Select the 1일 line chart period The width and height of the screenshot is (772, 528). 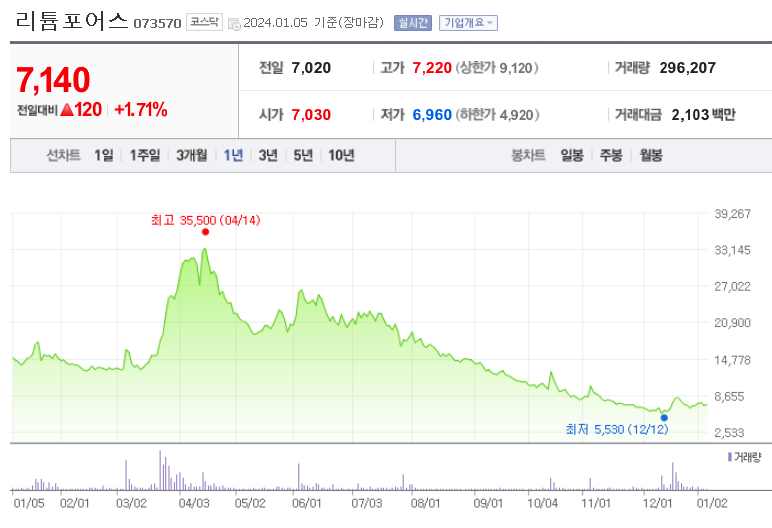(x=104, y=156)
